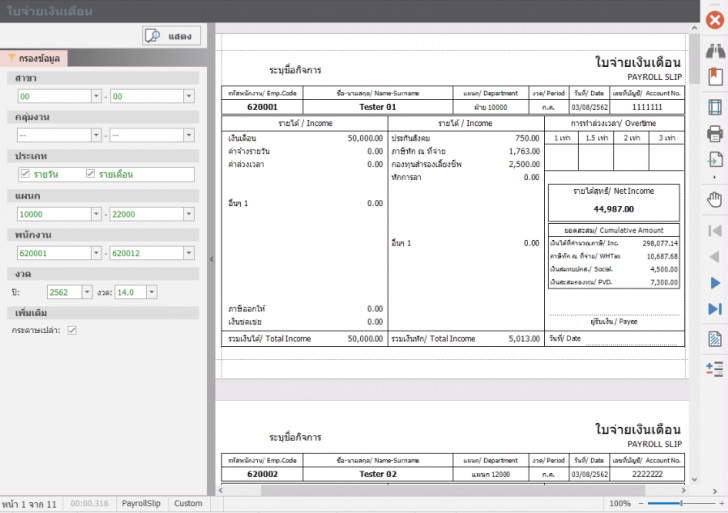Expand the แผนก 10000 start dropdown
This screenshot has height=513, width=728.
(x=94, y=214)
